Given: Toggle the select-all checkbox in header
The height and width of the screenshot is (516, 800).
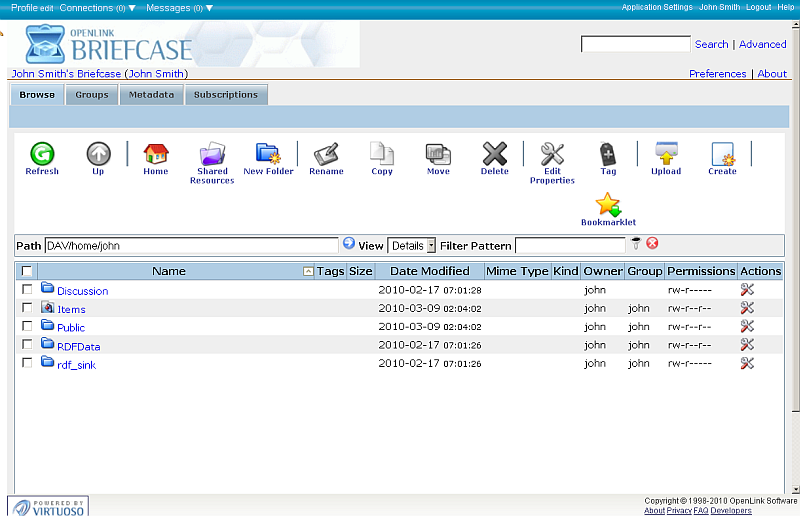Looking at the screenshot, I should point(27,271).
